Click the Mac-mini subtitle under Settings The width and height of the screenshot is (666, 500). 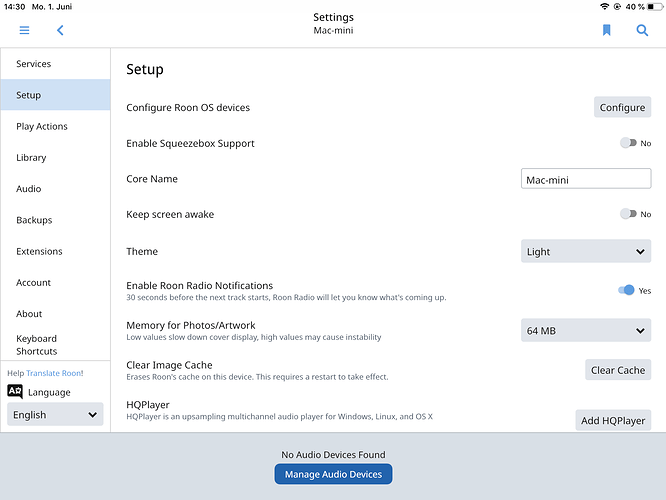[333, 30]
